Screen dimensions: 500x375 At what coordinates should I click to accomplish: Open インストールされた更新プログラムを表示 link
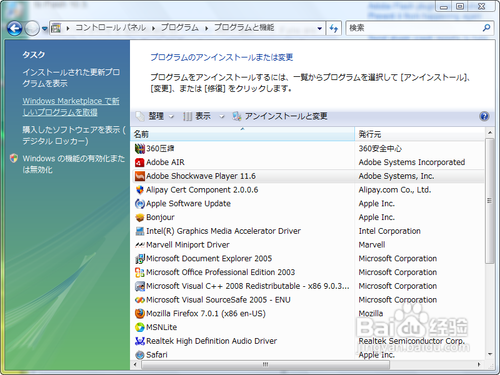tap(71, 78)
